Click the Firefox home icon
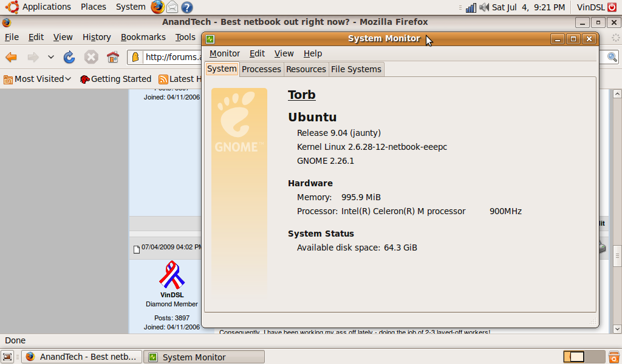The width and height of the screenshot is (622, 364). (x=112, y=58)
